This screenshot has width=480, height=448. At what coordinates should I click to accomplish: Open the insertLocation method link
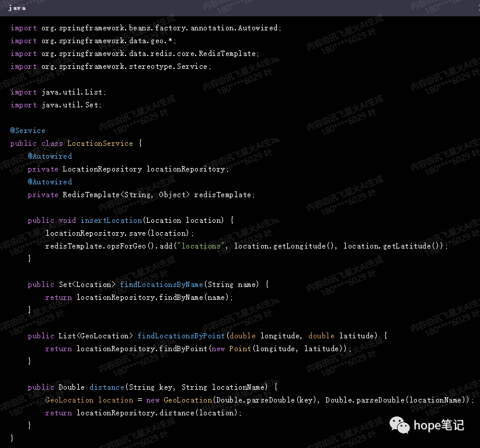pyautogui.click(x=111, y=220)
